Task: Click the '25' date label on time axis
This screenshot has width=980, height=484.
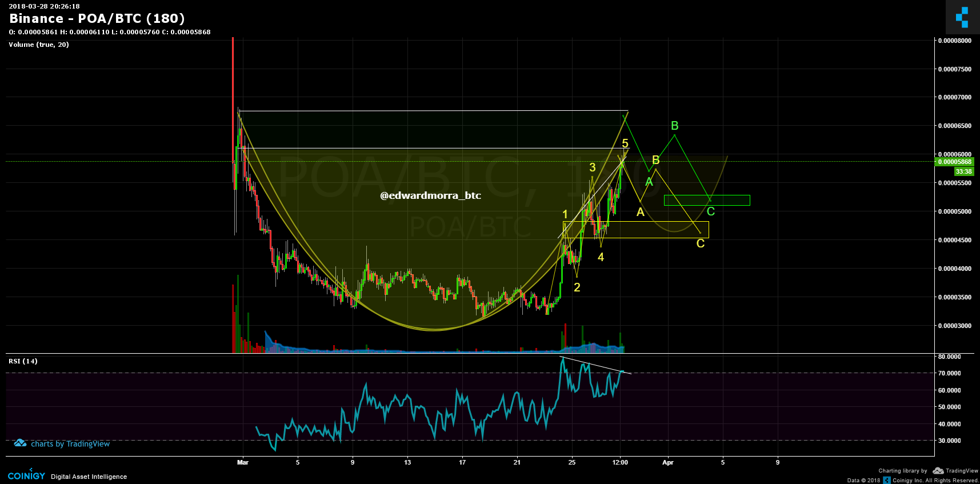Action: pos(572,462)
